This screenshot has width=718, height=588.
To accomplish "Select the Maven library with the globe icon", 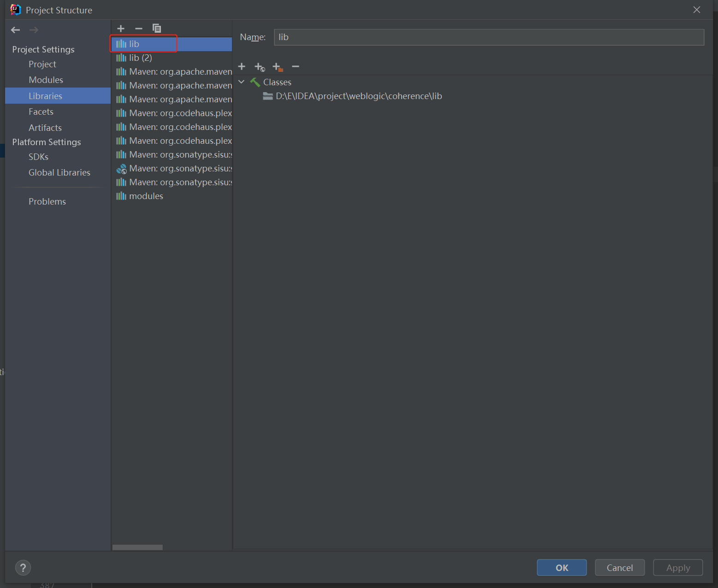I will click(172, 169).
